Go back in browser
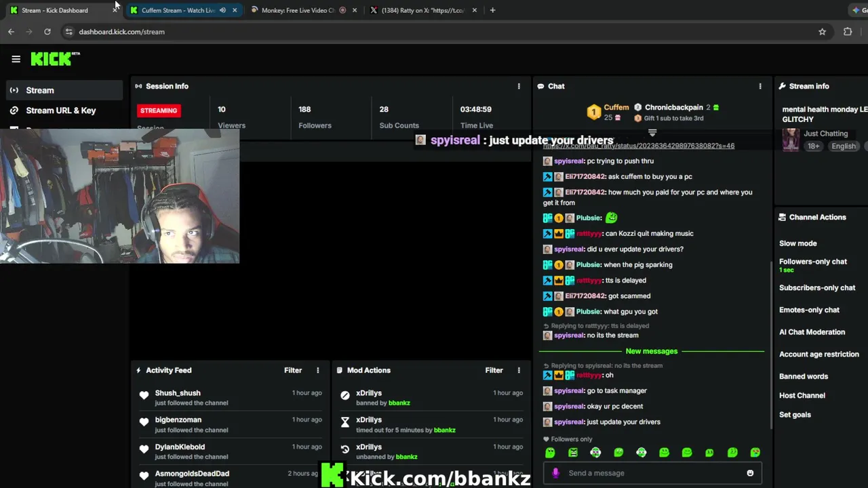The image size is (868, 488). [11, 32]
